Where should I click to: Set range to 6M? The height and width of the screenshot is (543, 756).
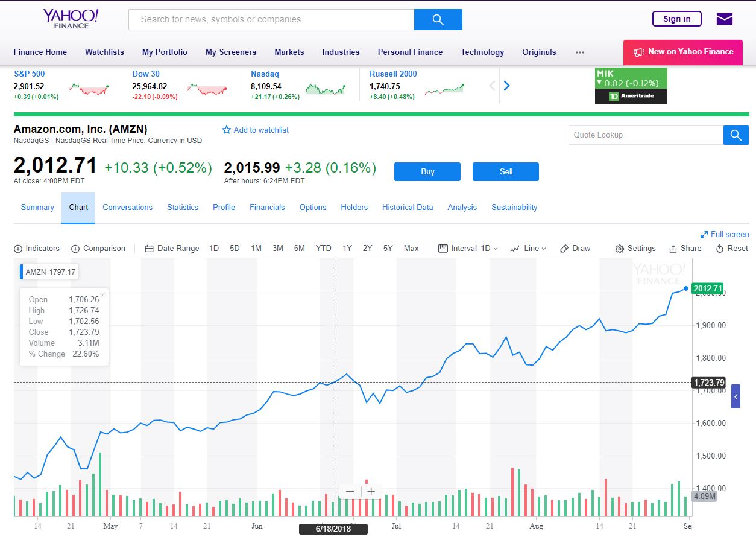[x=300, y=249]
